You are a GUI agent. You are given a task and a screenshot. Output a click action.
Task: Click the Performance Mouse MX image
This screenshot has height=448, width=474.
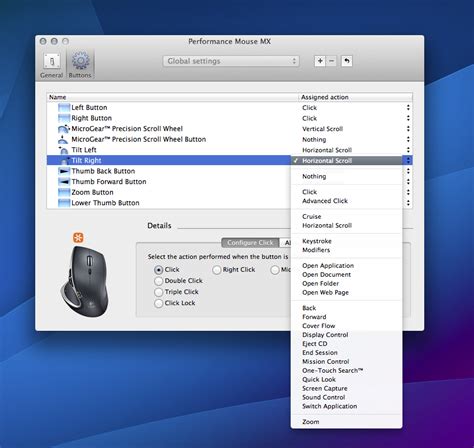pos(85,281)
